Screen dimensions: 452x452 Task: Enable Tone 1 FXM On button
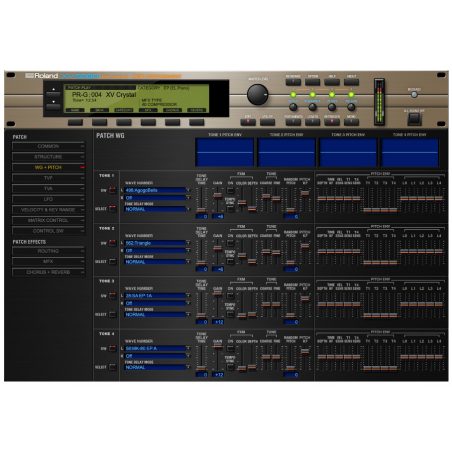[230, 190]
